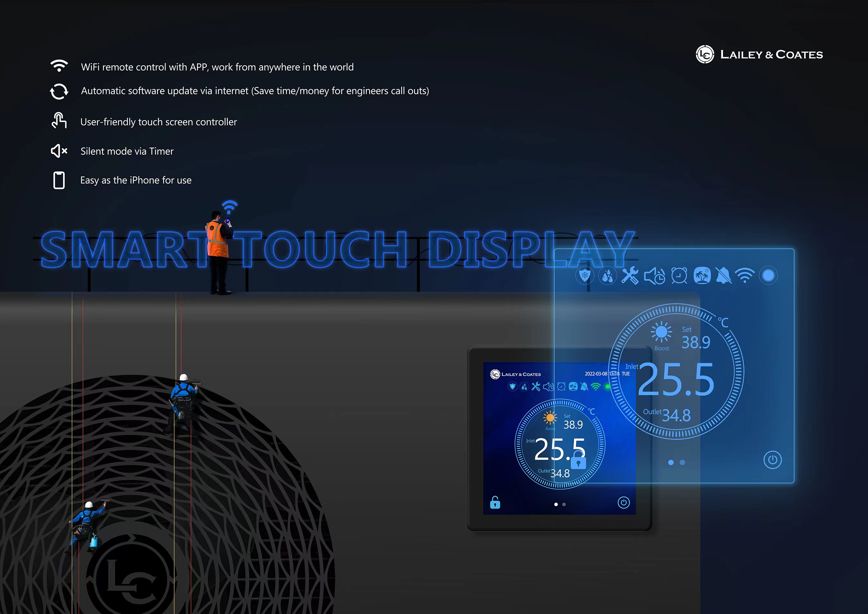Tap the date 2022-03-08 on the small screen
868x614 pixels.
click(x=596, y=374)
